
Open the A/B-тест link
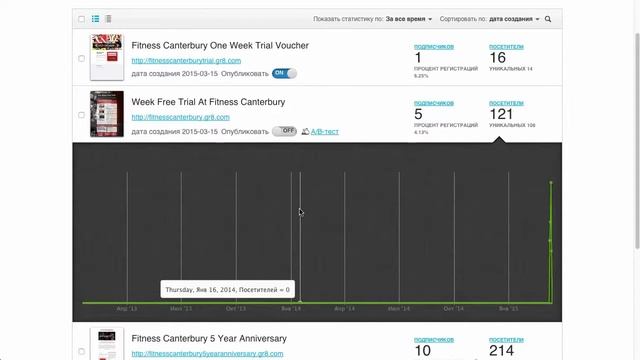pyautogui.click(x=325, y=131)
